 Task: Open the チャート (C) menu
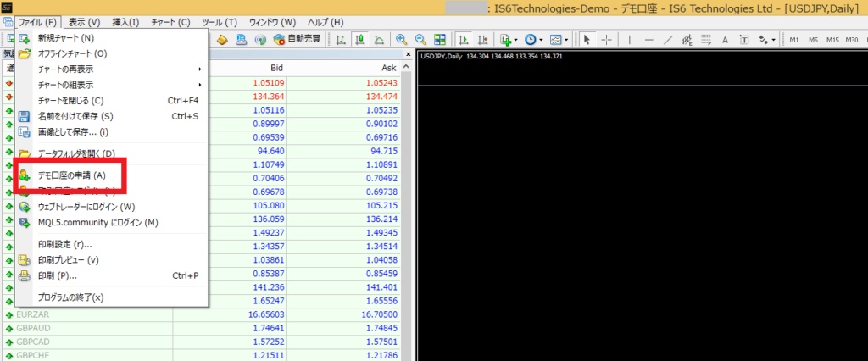(x=170, y=23)
